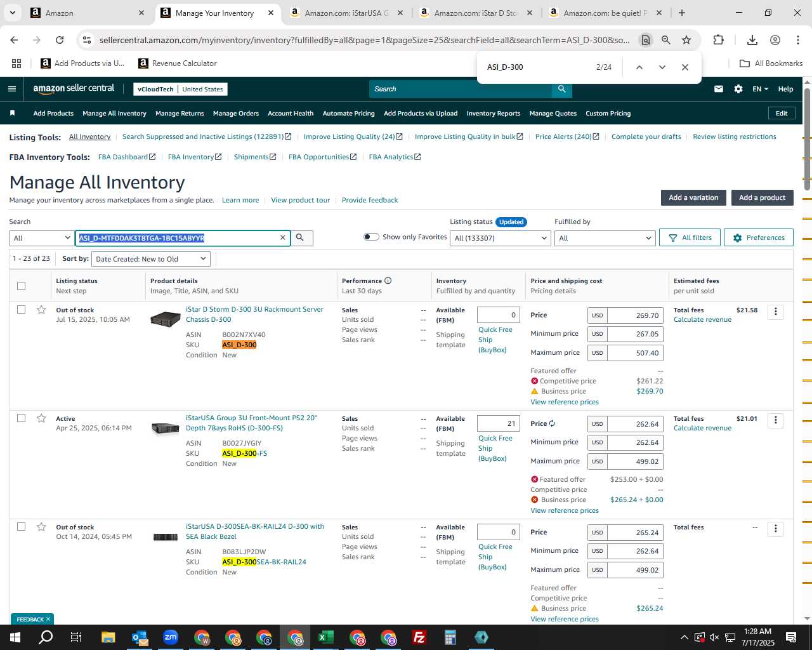The height and width of the screenshot is (650, 812).
Task: Open Chrome downloads icon
Action: pos(752,40)
